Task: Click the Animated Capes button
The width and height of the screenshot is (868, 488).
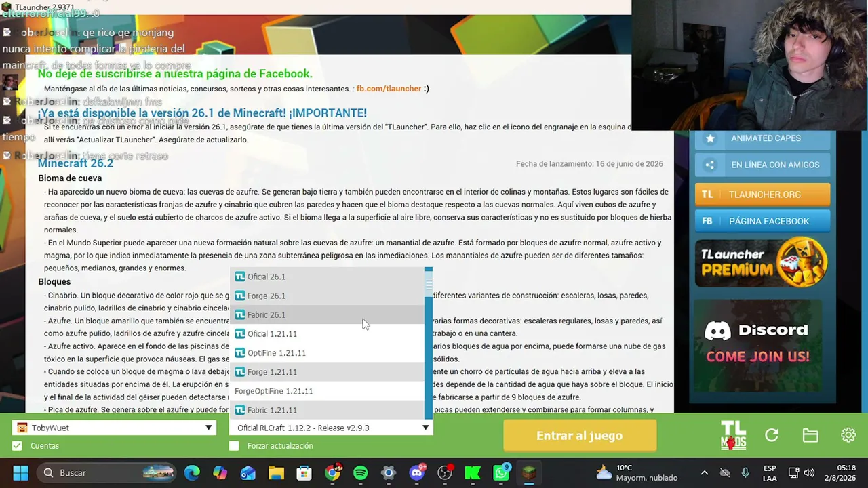Action: (762, 138)
